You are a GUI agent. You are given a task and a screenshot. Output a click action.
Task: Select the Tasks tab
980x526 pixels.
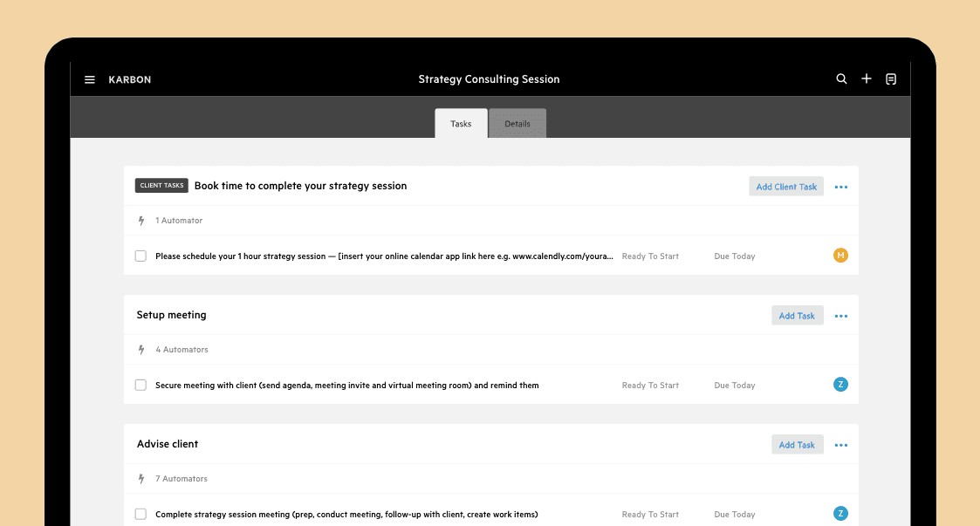[x=462, y=124]
